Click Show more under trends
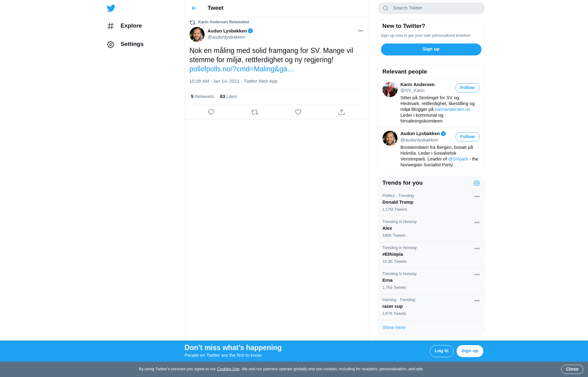The height and width of the screenshot is (377, 588). pyautogui.click(x=394, y=327)
